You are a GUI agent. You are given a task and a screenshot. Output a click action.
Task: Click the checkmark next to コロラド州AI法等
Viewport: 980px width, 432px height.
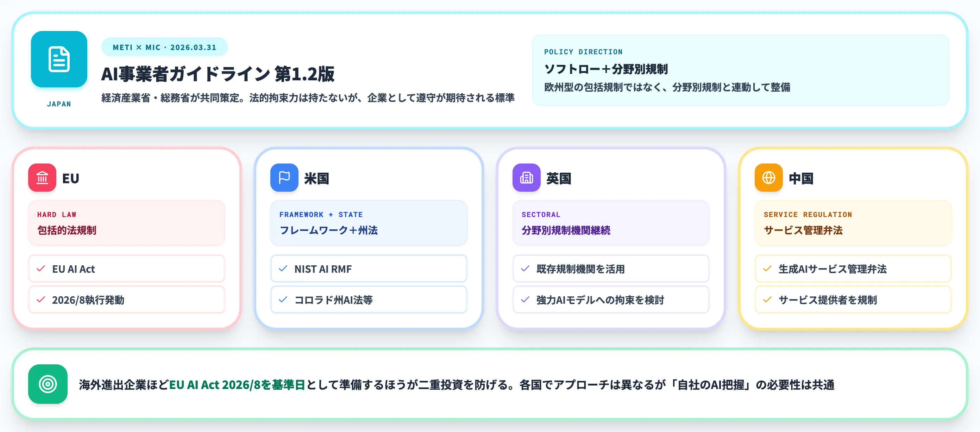point(283,300)
